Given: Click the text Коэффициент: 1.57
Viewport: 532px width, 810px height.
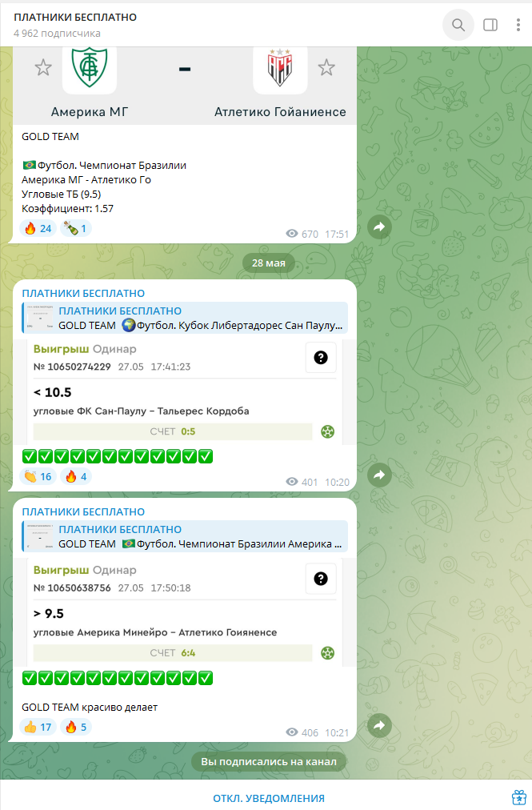Looking at the screenshot, I should click(x=68, y=209).
